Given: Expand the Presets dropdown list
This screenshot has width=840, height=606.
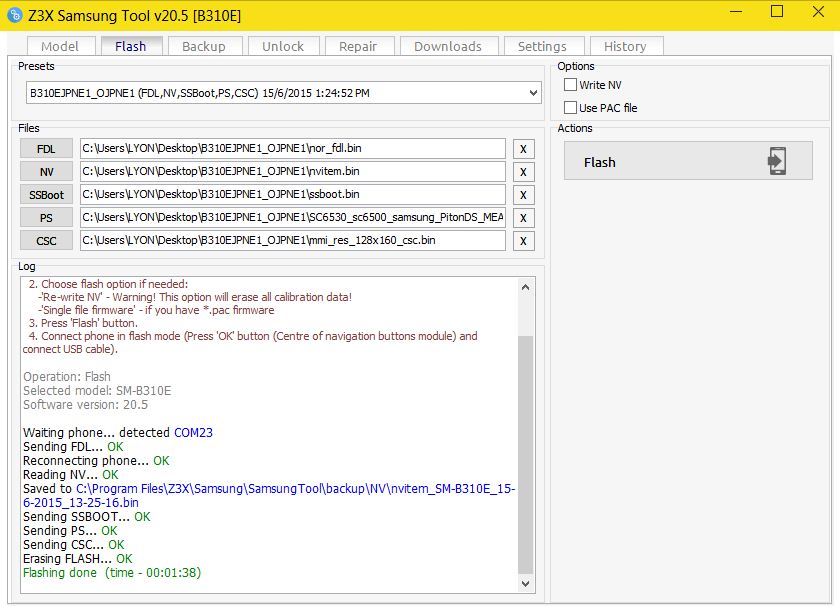Looking at the screenshot, I should click(533, 93).
